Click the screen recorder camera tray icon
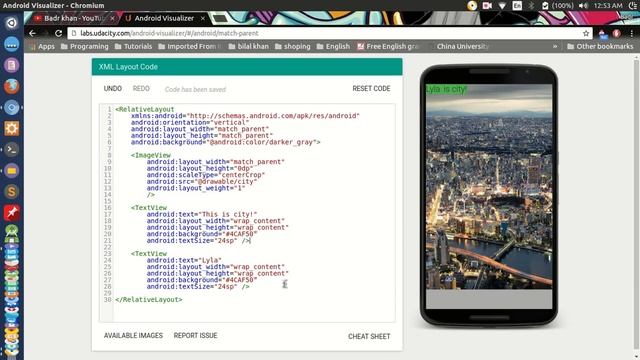The image size is (640, 360). coord(487,6)
